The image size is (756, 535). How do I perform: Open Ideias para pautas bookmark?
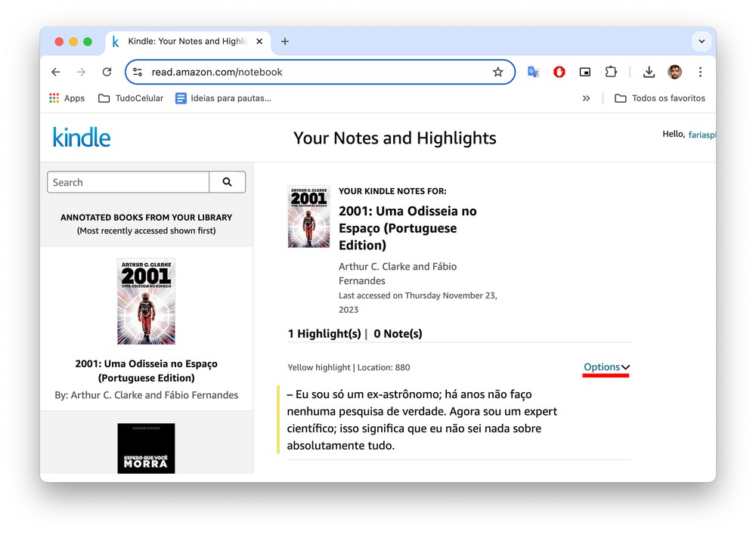point(223,98)
